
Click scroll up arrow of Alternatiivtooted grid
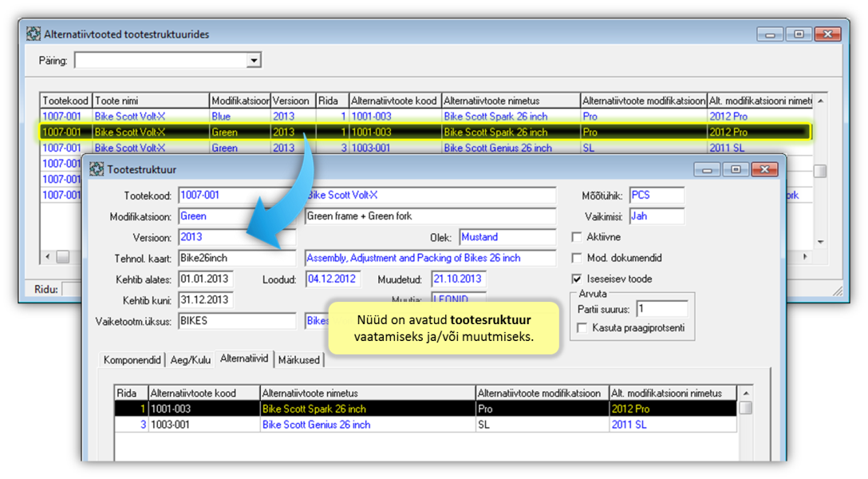click(820, 101)
